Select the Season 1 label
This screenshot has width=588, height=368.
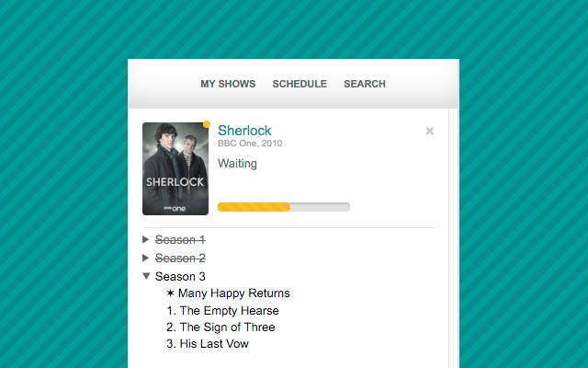click(180, 239)
